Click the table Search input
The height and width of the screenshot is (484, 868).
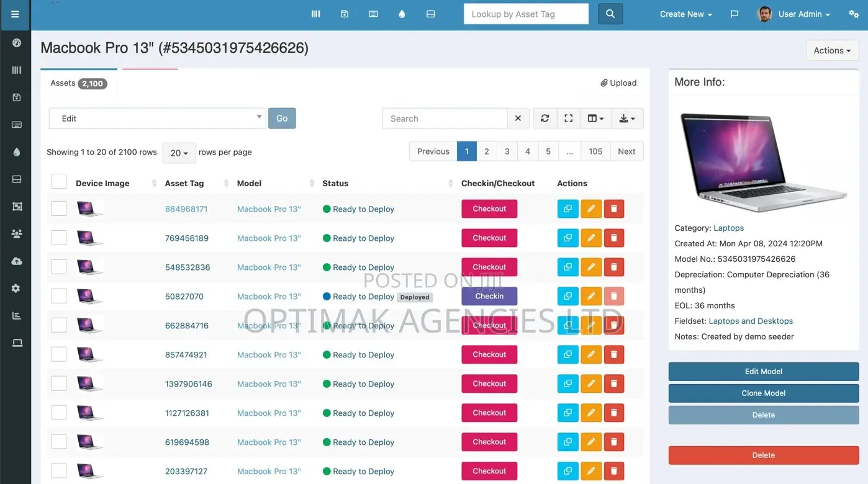click(x=445, y=119)
